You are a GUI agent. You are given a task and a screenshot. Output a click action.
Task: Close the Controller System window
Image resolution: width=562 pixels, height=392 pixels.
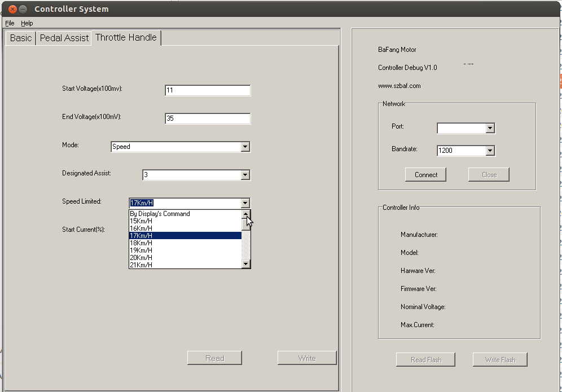(x=12, y=10)
